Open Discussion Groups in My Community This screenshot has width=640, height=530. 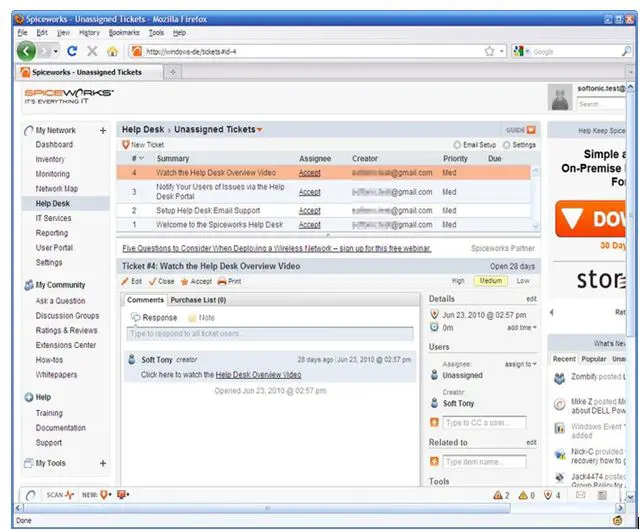point(67,316)
